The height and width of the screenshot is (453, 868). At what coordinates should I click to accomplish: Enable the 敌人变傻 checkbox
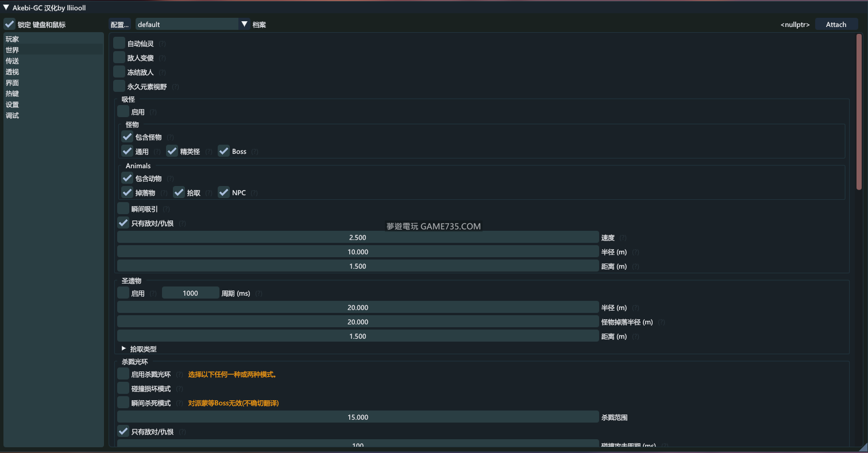point(119,57)
